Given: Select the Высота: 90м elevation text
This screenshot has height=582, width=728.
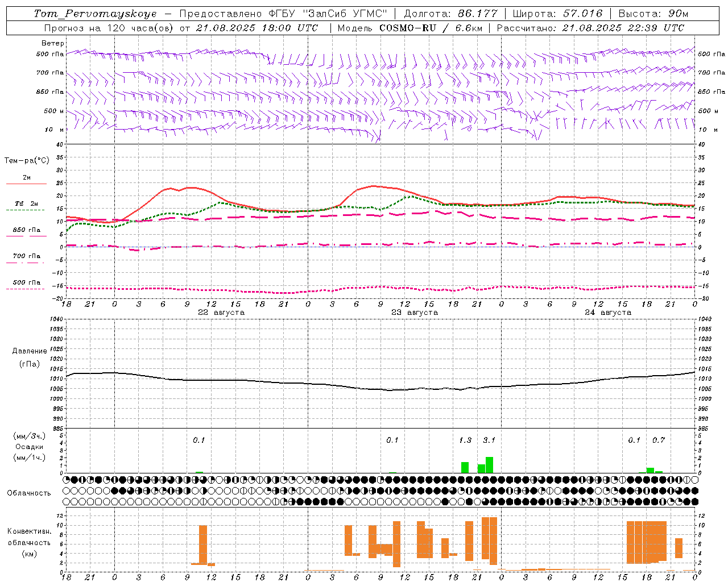Looking at the screenshot, I should click(x=653, y=14).
